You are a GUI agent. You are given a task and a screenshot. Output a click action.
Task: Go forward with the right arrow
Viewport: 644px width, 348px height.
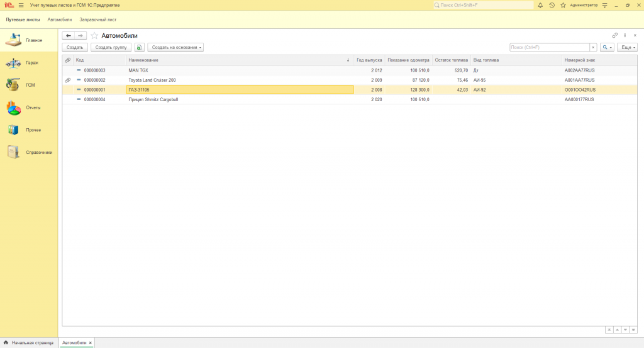(80, 36)
